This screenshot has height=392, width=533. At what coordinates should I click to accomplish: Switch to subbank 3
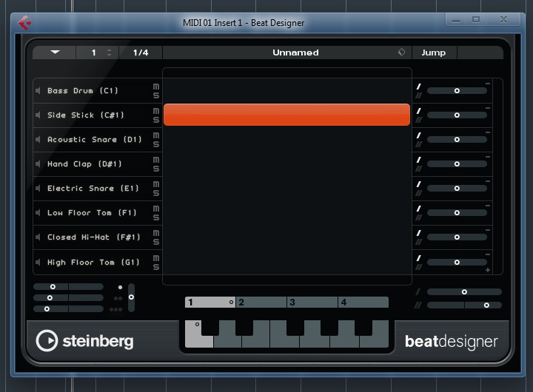click(x=312, y=303)
